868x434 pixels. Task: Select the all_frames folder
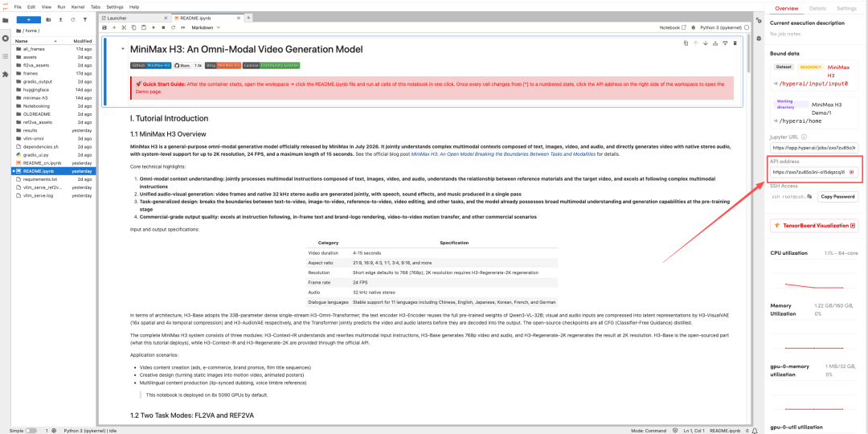54,49
